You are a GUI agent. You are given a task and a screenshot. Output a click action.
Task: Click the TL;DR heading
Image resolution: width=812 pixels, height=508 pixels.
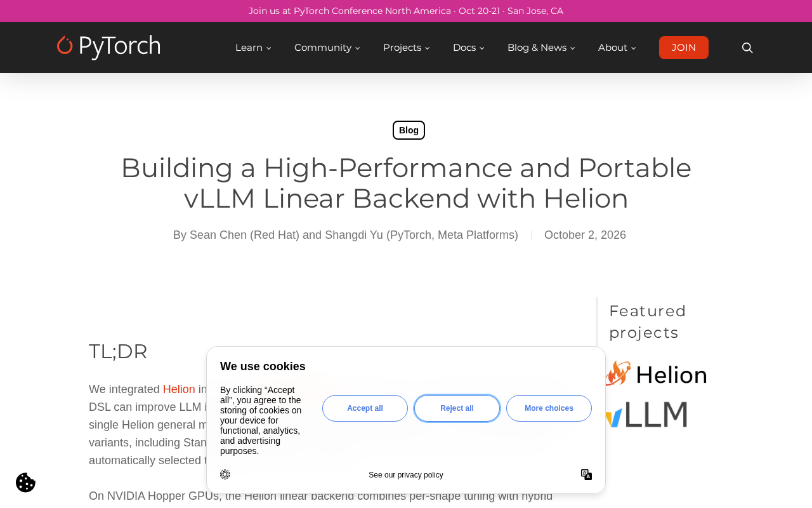click(118, 351)
